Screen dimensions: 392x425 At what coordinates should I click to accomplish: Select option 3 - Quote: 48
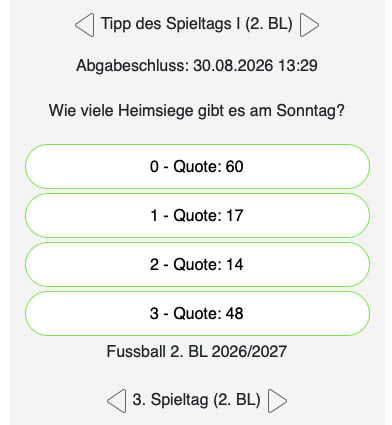click(197, 314)
